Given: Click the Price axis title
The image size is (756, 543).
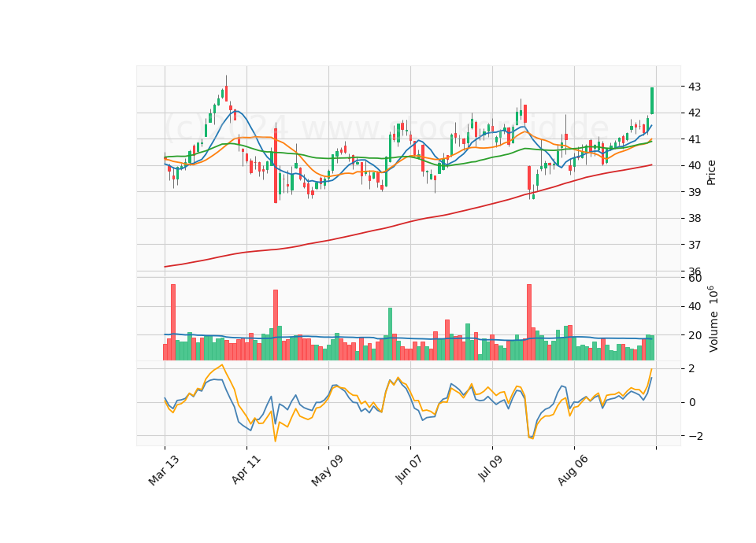Looking at the screenshot, I should point(711,172).
